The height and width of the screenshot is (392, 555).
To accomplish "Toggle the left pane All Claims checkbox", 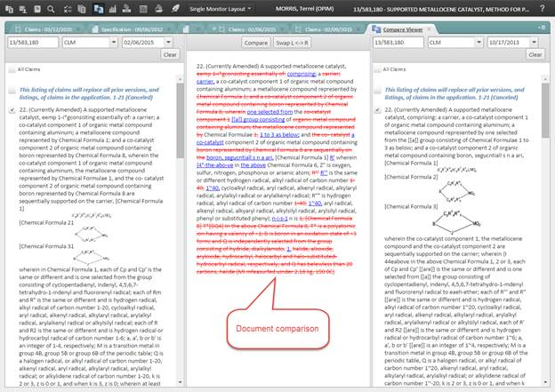I will click(12, 69).
